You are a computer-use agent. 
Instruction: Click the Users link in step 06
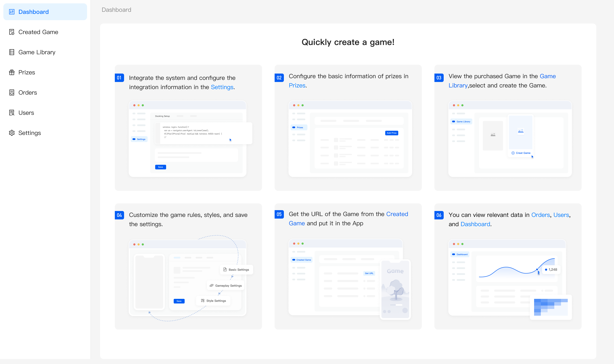pos(561,215)
